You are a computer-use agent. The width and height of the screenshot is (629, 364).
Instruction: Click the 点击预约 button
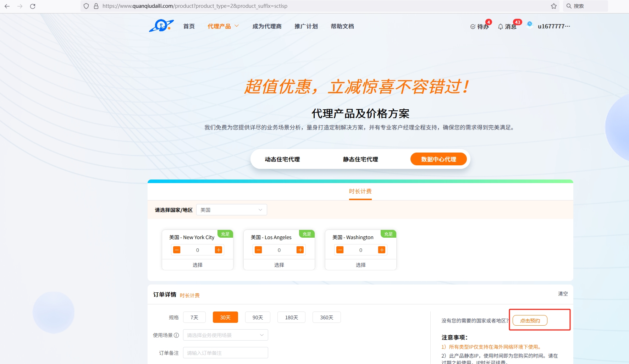pyautogui.click(x=530, y=320)
